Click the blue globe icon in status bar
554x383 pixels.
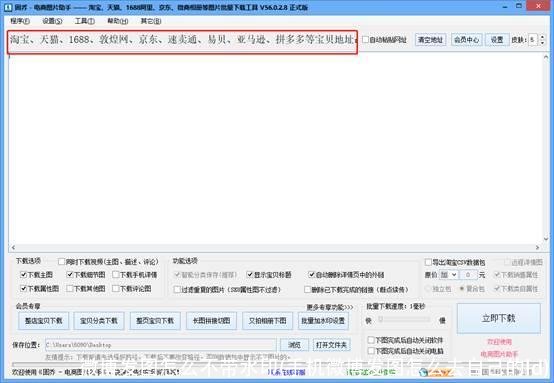(423, 372)
